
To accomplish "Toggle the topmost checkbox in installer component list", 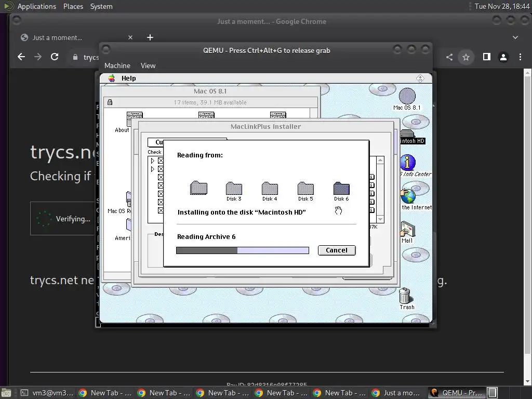I will 161,161.
